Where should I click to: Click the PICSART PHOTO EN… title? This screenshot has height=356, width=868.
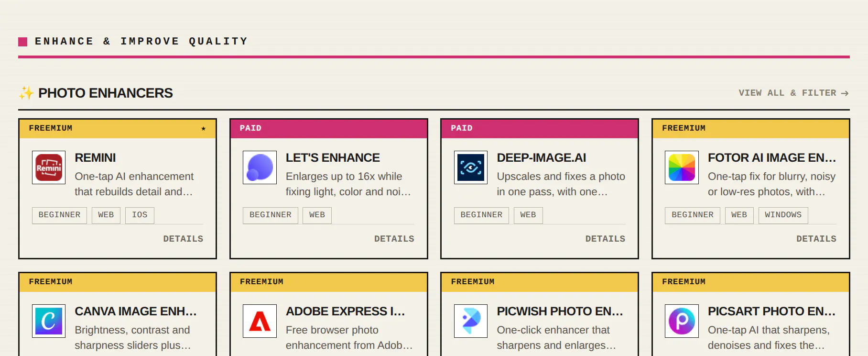771,311
